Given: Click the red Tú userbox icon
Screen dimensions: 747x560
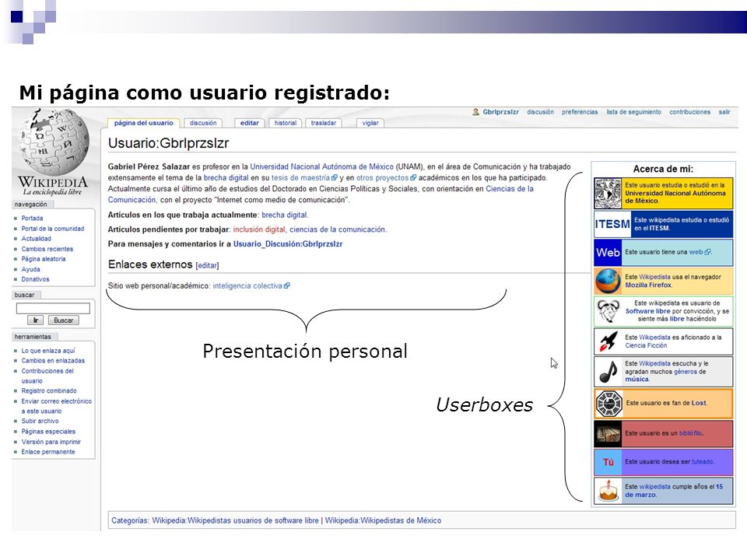Looking at the screenshot, I should click(608, 462).
